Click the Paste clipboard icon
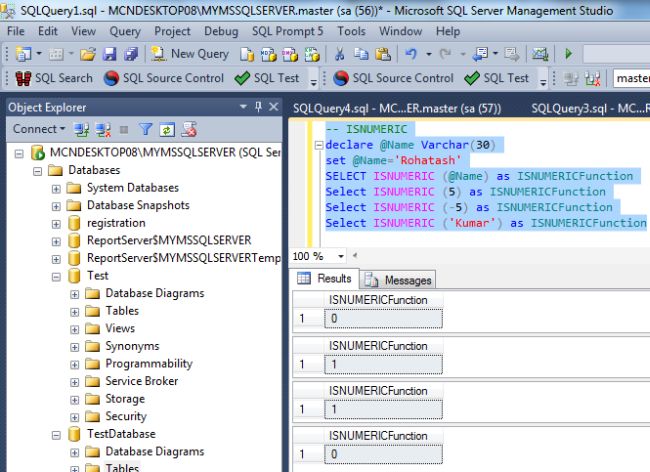Image resolution: width=650 pixels, height=472 pixels. [x=383, y=54]
